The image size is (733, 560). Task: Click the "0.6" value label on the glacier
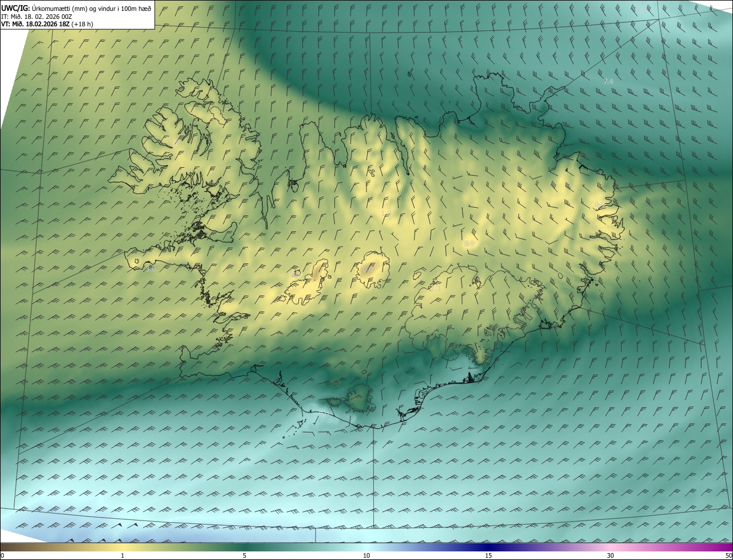point(369,269)
